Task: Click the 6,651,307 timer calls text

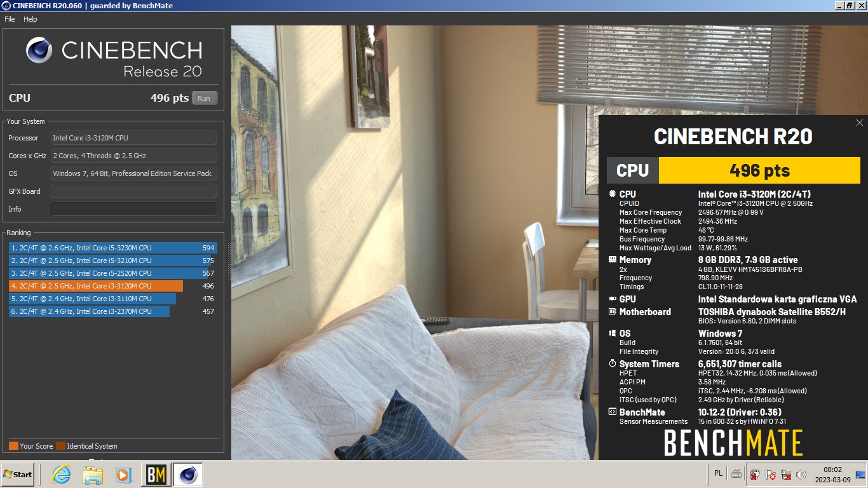Action: coord(740,364)
